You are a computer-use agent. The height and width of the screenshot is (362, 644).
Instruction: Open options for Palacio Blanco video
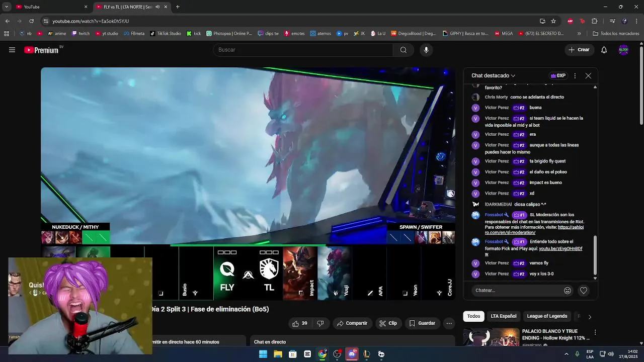click(x=595, y=332)
